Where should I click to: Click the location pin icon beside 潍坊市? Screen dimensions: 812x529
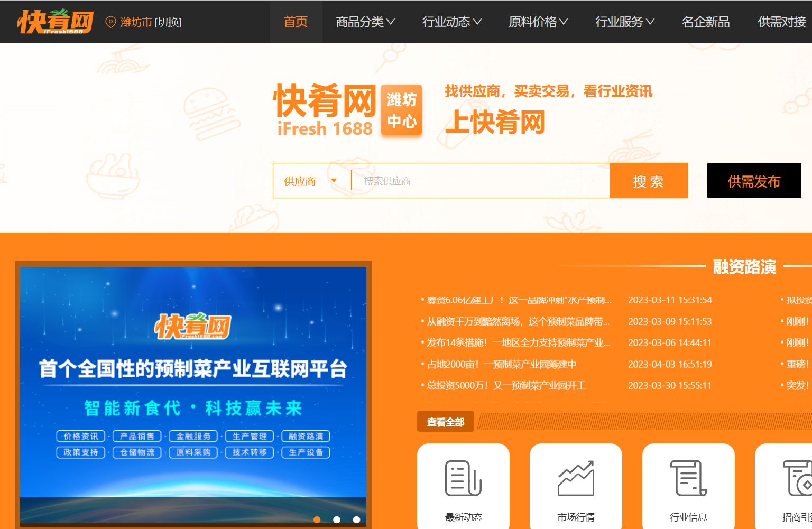110,22
